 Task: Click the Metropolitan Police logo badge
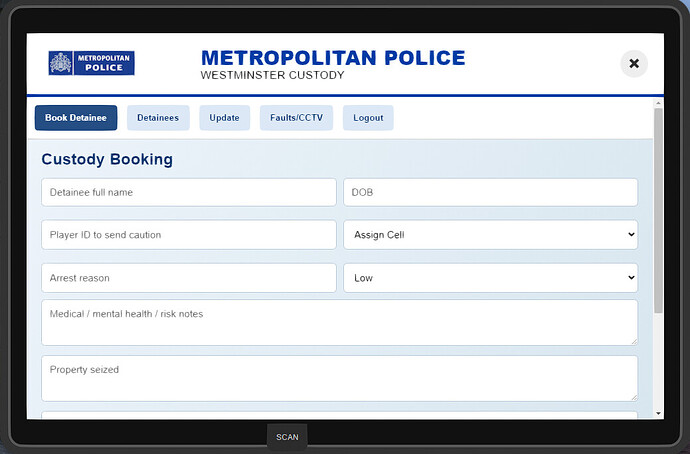pos(92,63)
